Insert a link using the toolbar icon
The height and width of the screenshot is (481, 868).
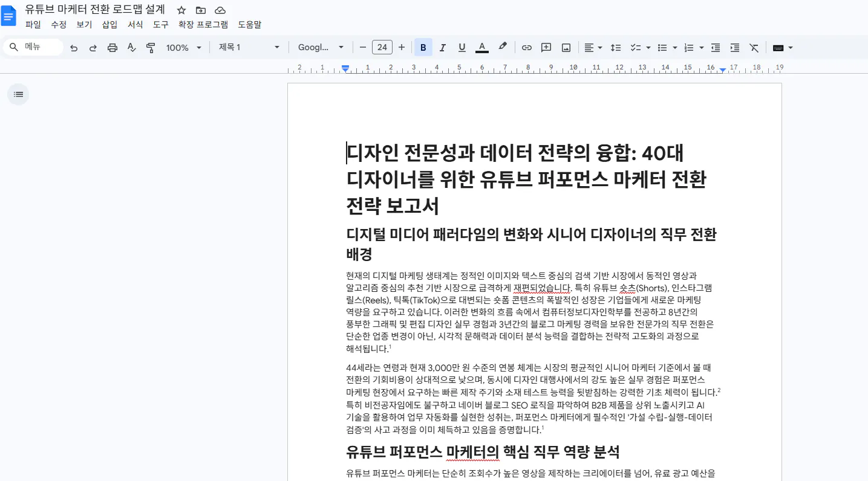pyautogui.click(x=526, y=47)
